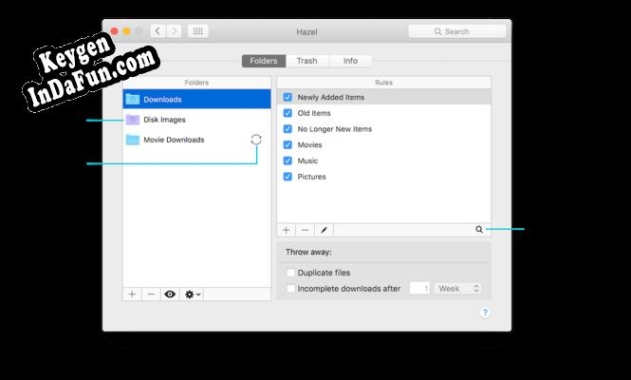Select the Movie Downloads folder row

[x=197, y=140]
